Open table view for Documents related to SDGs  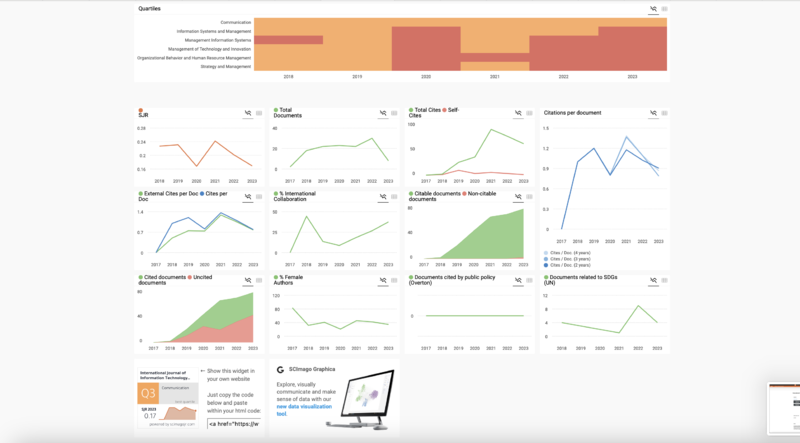coord(664,278)
